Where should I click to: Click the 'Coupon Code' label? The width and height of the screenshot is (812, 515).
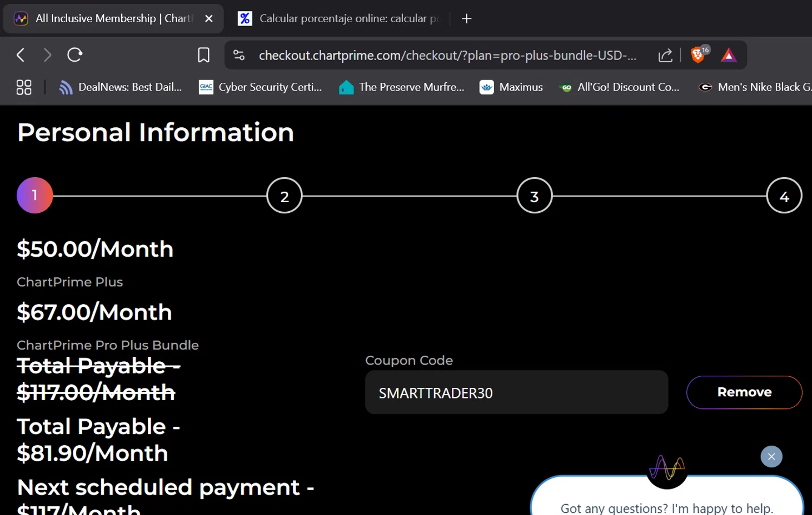(409, 361)
